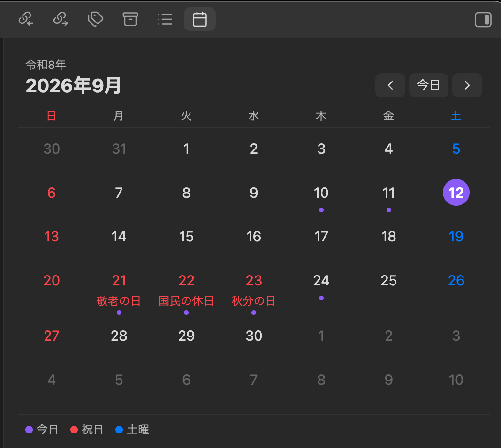Screen dimensions: 501x448
Task: Open the incoming links (backlinks) panel icon
Action: 26,19
